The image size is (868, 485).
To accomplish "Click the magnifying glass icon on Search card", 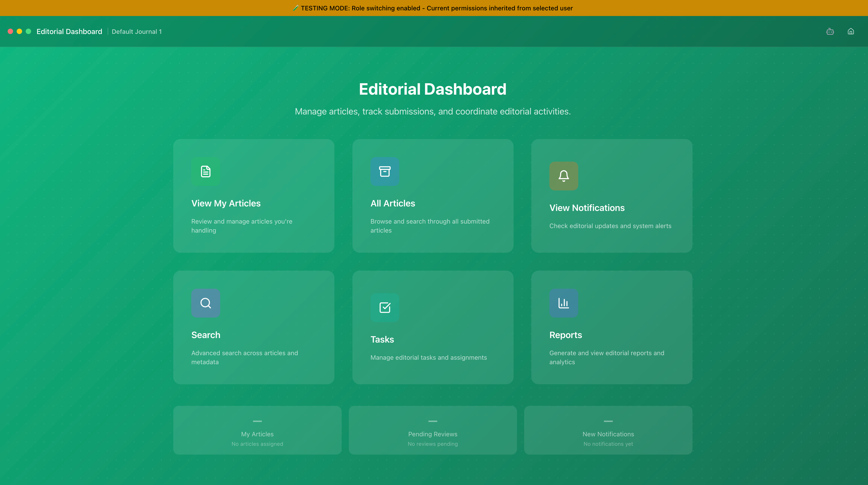I will (x=206, y=303).
